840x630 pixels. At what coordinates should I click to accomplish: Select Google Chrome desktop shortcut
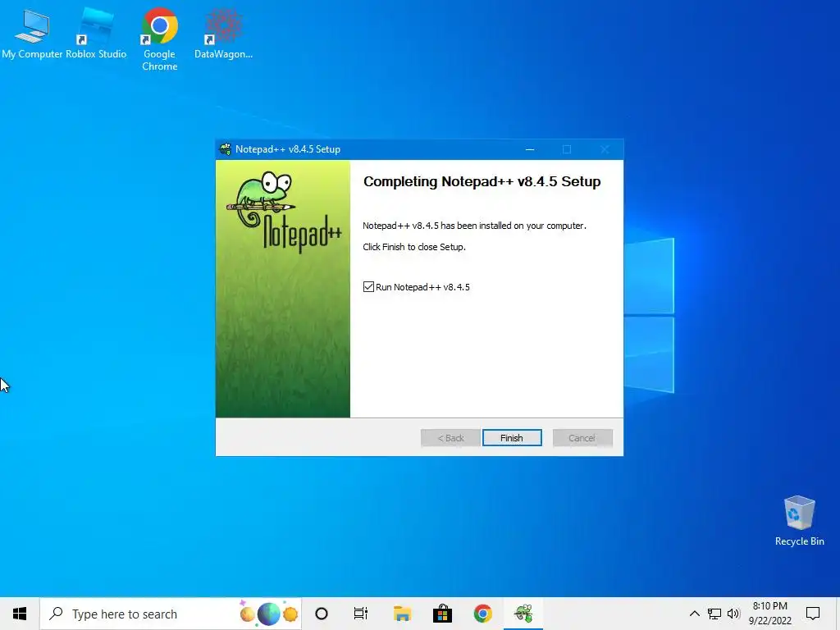click(160, 39)
